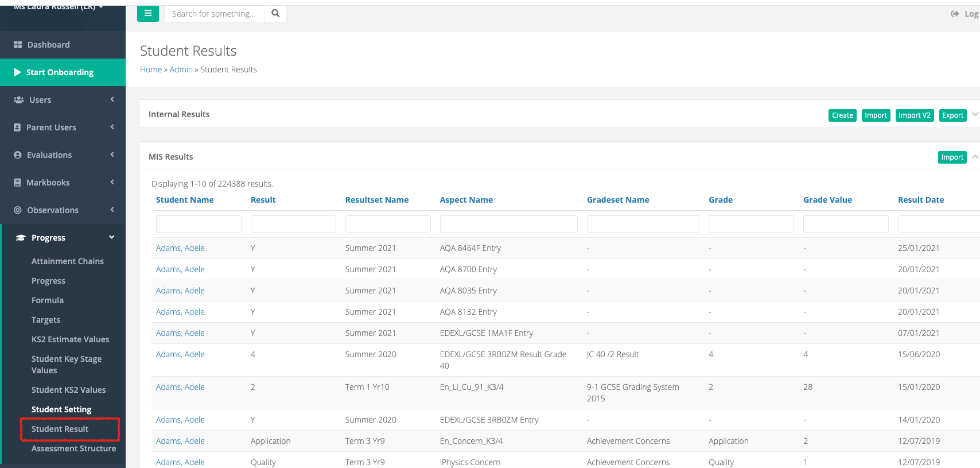Screen dimensions: 980x468
Task: Open Student Setting sidebar item
Action: coord(61,409)
